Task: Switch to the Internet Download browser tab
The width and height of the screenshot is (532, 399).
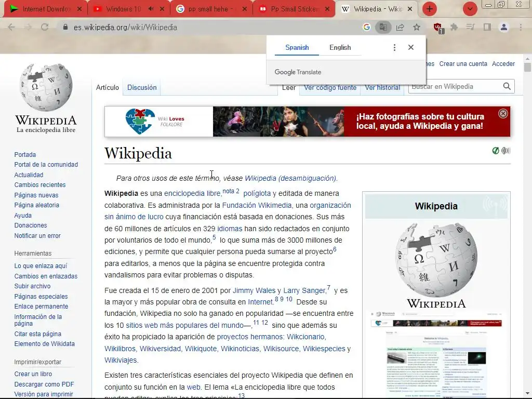Action: pos(45,9)
